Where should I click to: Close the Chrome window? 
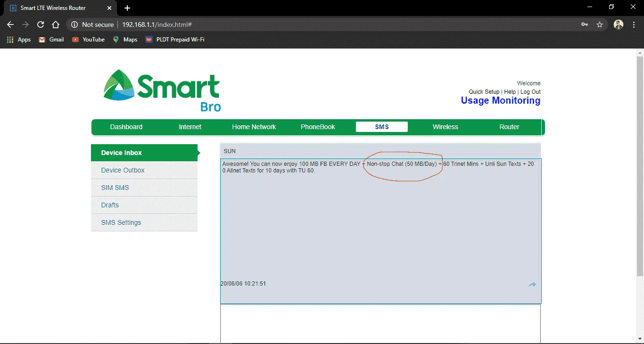coord(633,7)
